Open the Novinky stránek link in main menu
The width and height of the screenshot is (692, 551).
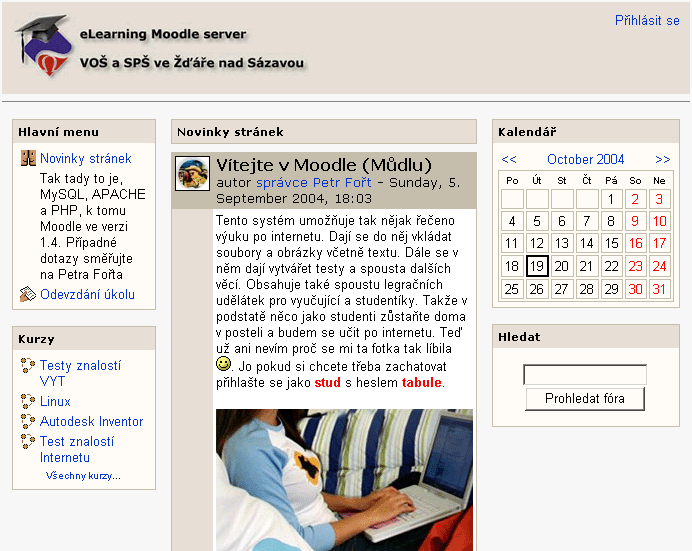86,158
